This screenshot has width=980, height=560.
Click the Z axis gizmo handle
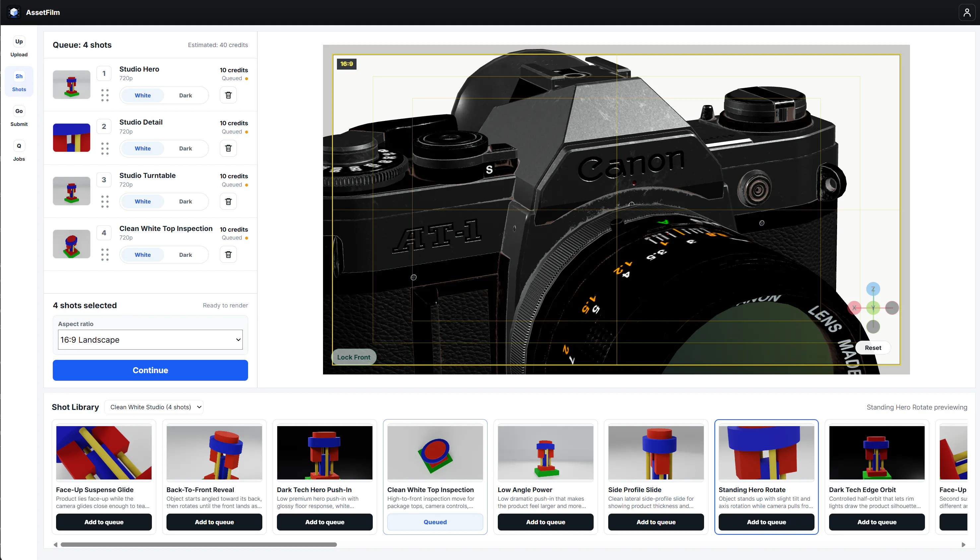[873, 289]
